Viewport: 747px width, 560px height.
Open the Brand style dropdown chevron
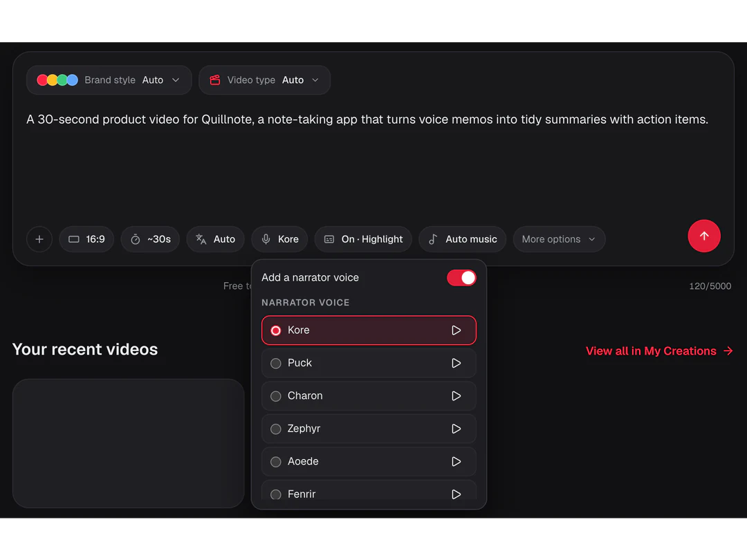coord(176,80)
